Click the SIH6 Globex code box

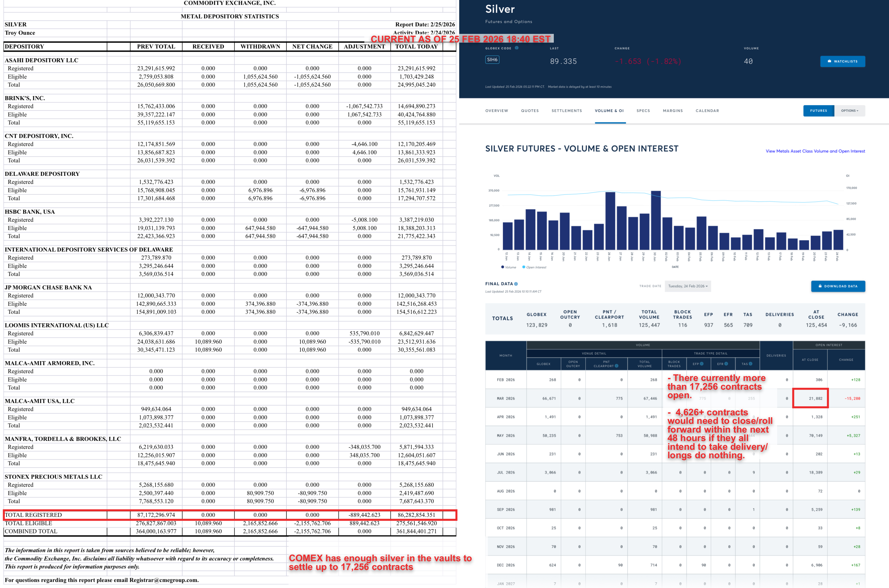(492, 60)
